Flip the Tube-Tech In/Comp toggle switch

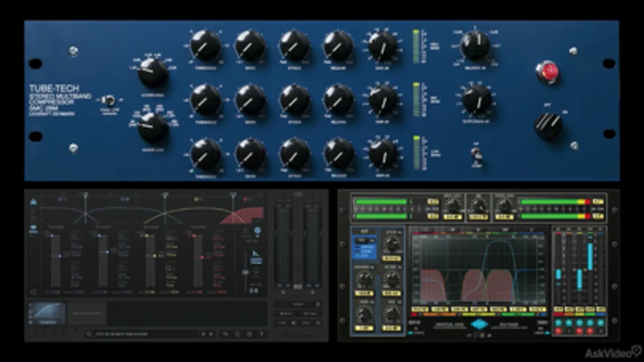(x=476, y=154)
